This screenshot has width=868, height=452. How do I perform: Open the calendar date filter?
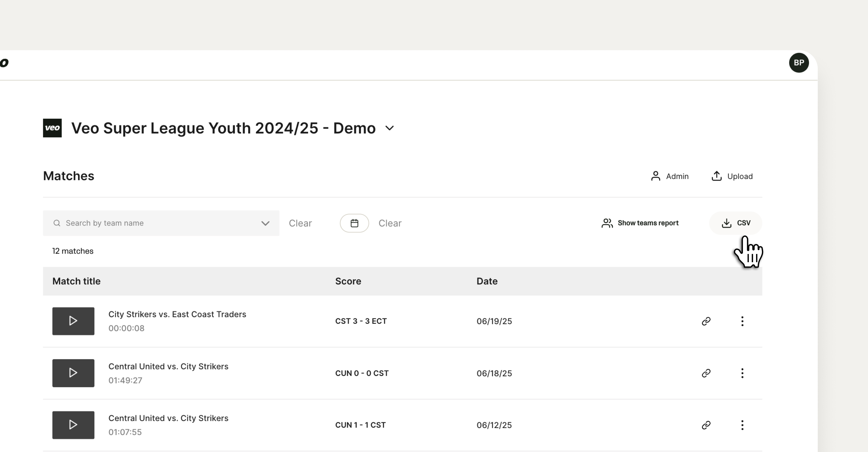point(354,223)
